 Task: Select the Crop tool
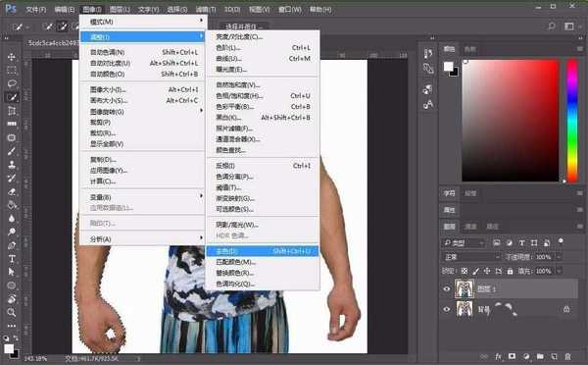[12, 111]
